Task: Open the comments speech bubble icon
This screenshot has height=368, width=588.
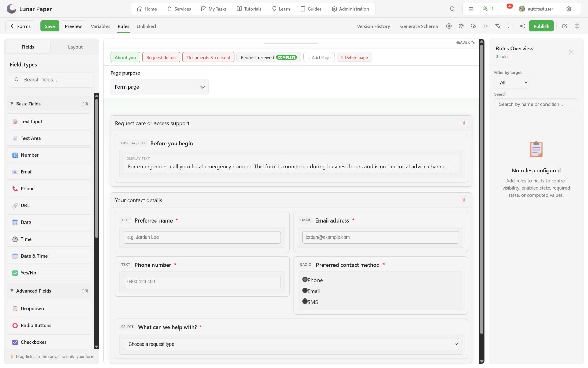Action: (510, 26)
